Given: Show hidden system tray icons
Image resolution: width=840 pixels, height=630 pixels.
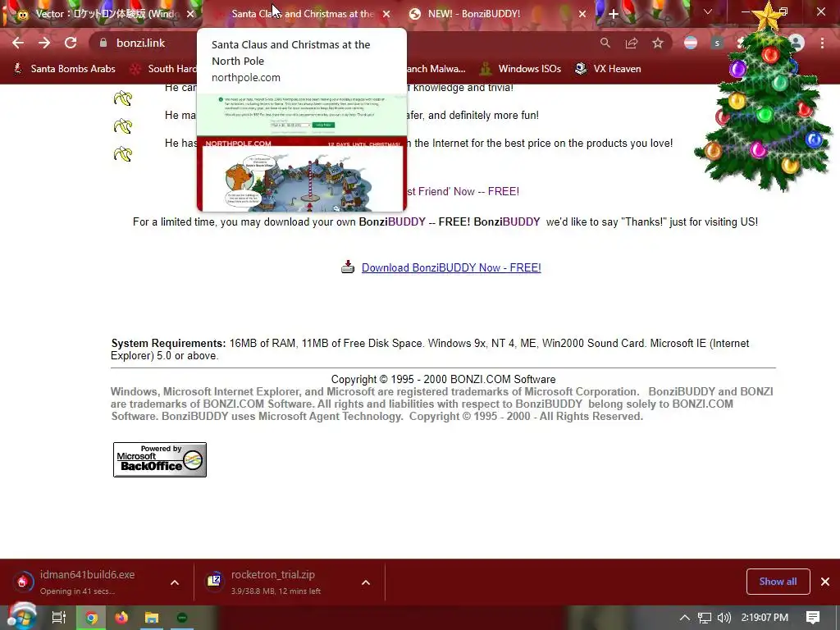Looking at the screenshot, I should coord(685,618).
